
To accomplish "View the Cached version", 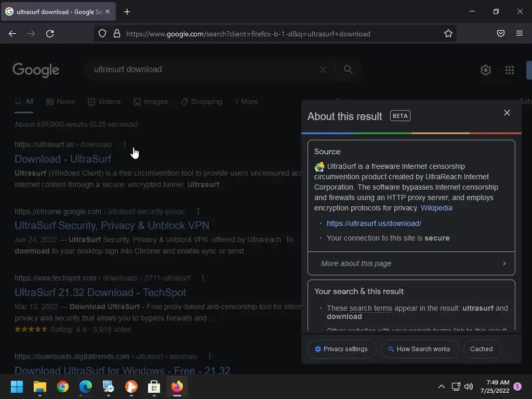I will 482,349.
